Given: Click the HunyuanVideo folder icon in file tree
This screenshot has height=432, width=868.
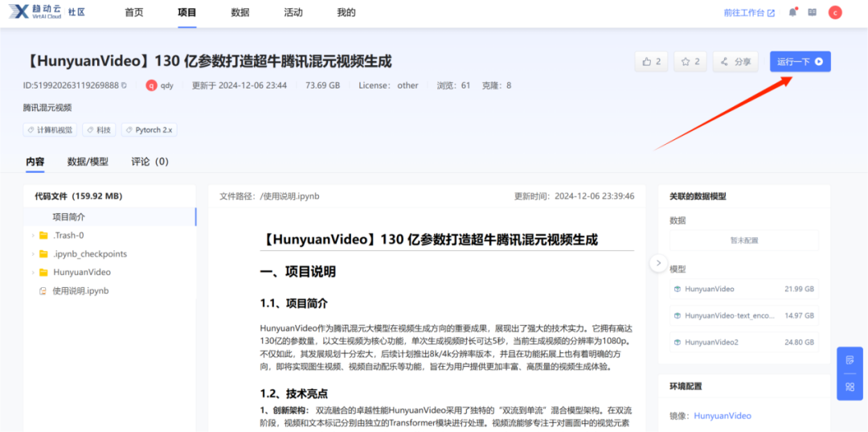Looking at the screenshot, I should tap(43, 273).
